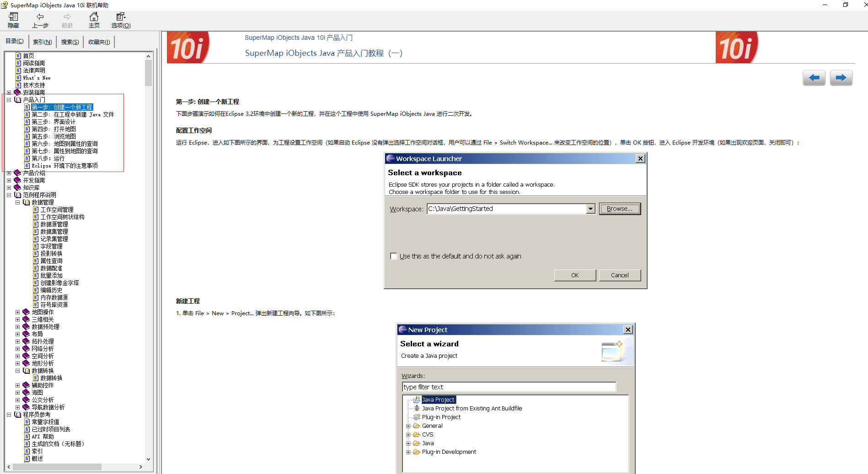Click the page icon beside 投影转换
Image resolution: width=868 pixels, height=474 pixels.
[36, 253]
